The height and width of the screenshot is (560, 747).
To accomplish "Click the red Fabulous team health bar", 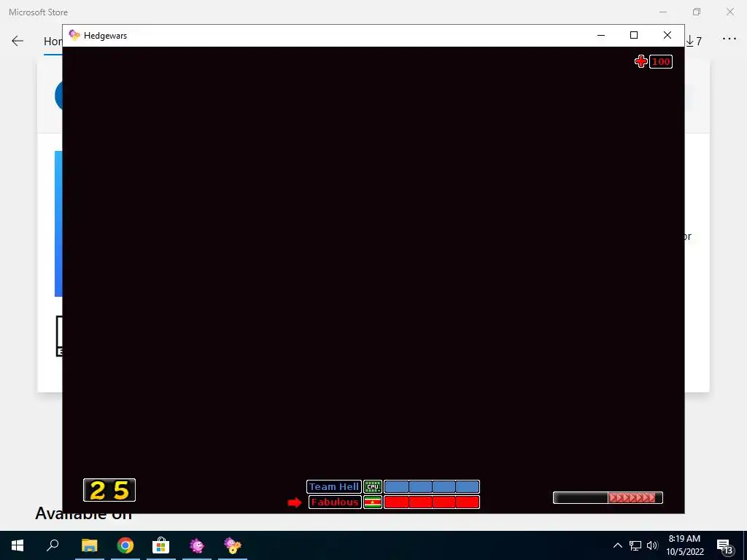I will [x=432, y=502].
